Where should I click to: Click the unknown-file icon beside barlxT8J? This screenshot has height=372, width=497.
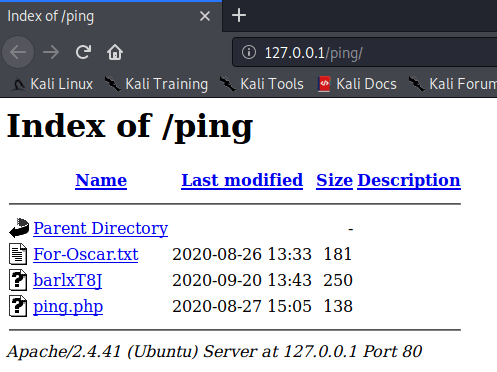(x=18, y=280)
